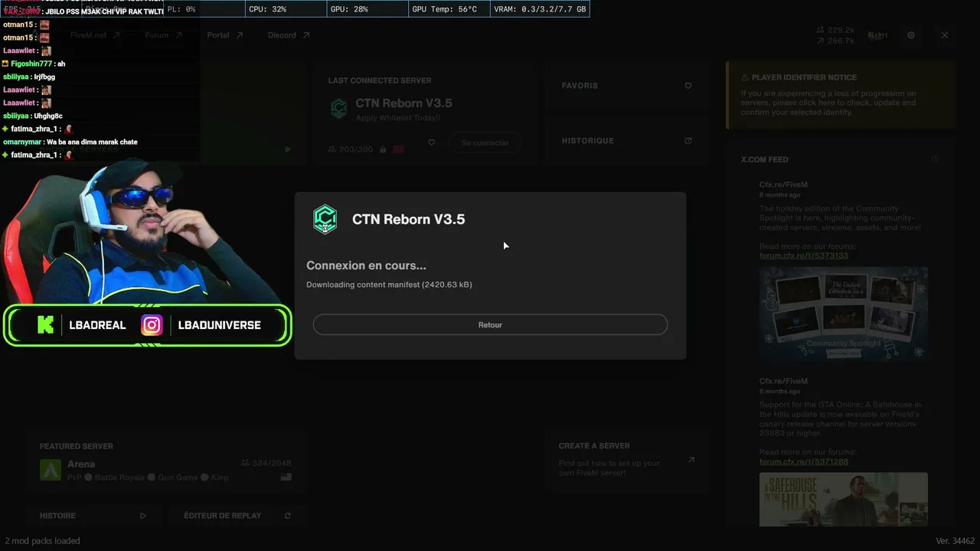Open the FiveM.net link in the top navigation

95,35
